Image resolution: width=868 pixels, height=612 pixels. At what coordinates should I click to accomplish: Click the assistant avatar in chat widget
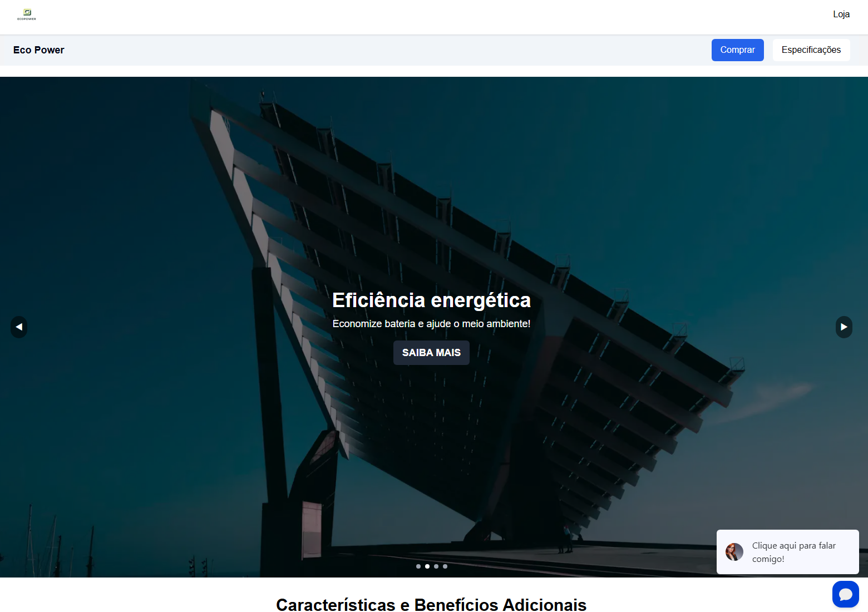[x=734, y=552]
